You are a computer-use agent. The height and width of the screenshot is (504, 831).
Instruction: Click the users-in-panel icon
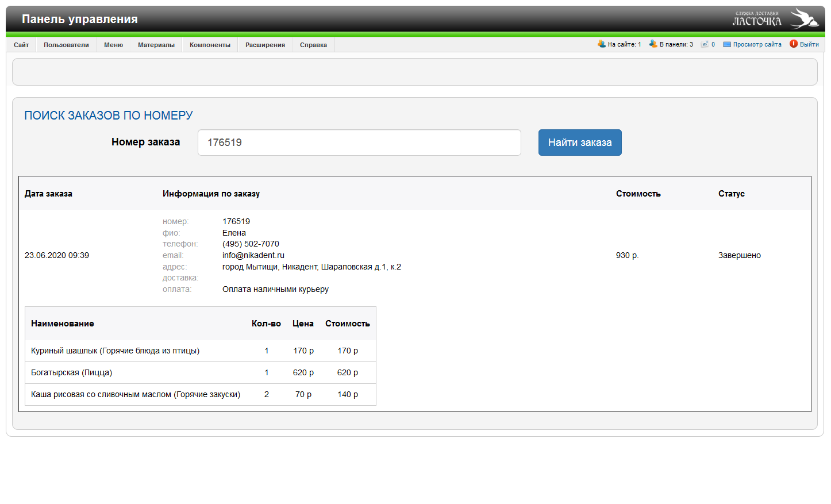pyautogui.click(x=653, y=44)
